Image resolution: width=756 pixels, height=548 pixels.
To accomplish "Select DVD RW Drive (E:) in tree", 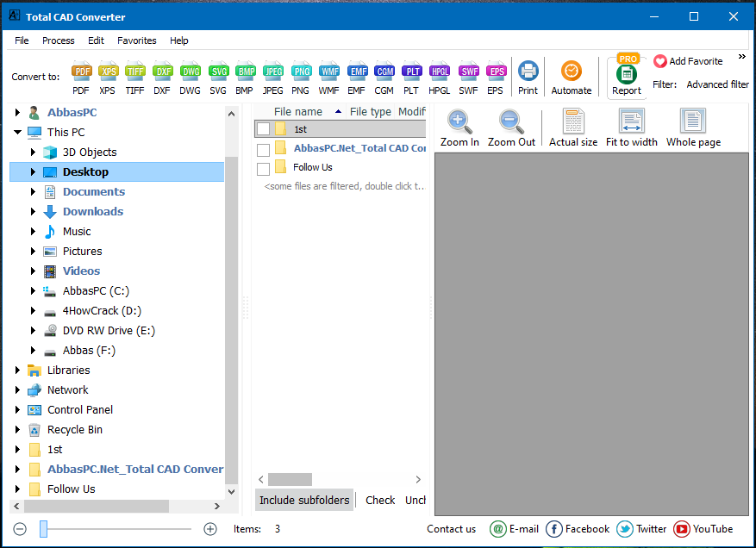I will pos(109,331).
